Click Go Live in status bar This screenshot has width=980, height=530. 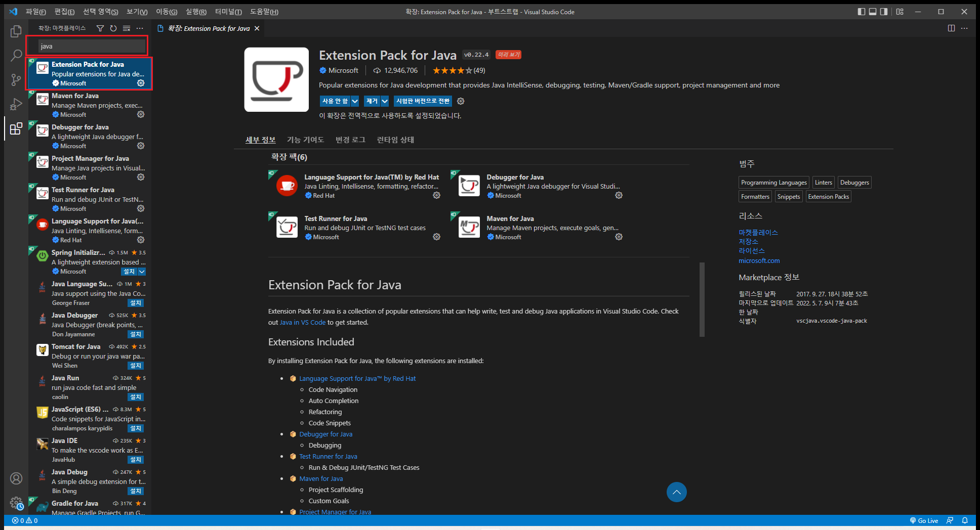click(x=924, y=520)
